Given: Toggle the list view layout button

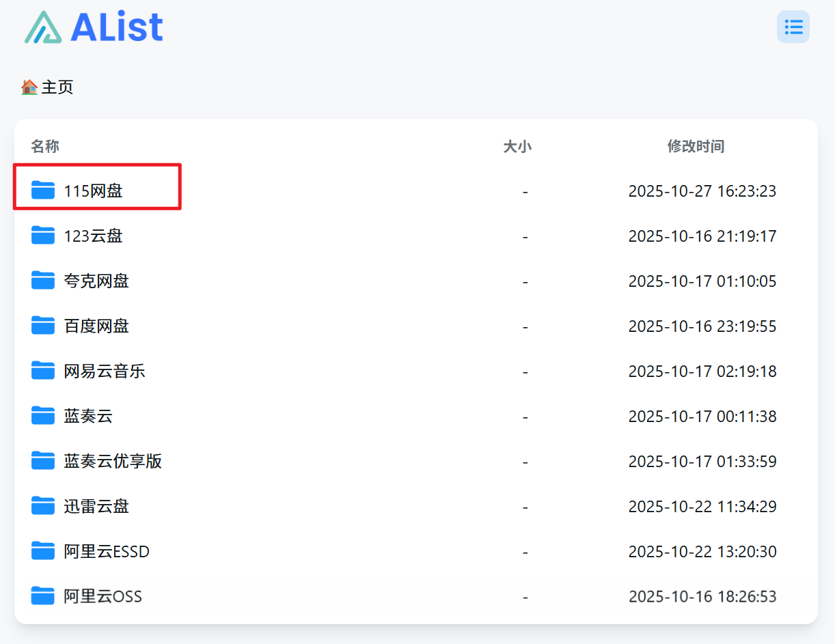Looking at the screenshot, I should point(793,27).
